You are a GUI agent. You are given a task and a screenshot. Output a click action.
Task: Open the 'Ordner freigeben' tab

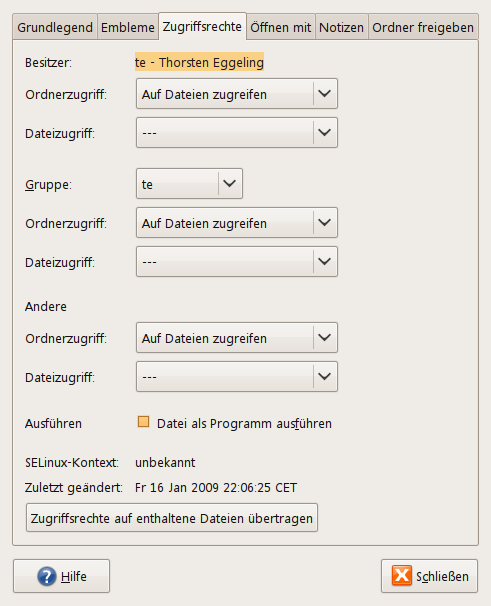pos(423,27)
